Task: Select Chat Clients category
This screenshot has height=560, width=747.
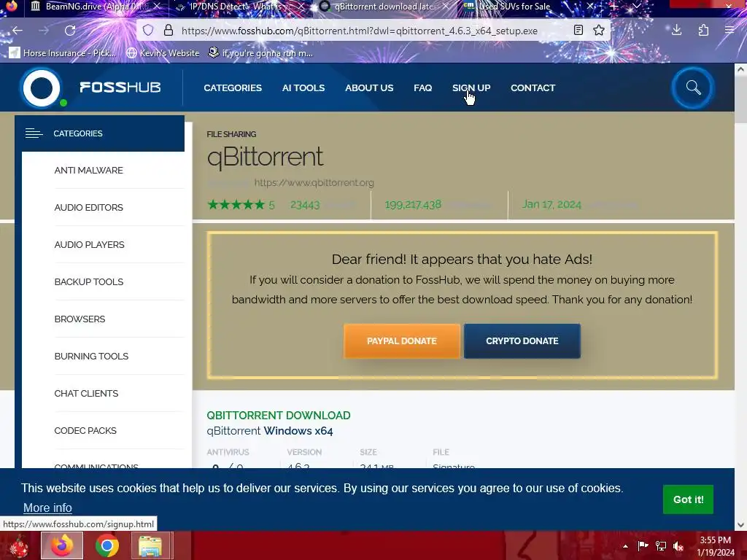Action: tap(86, 393)
